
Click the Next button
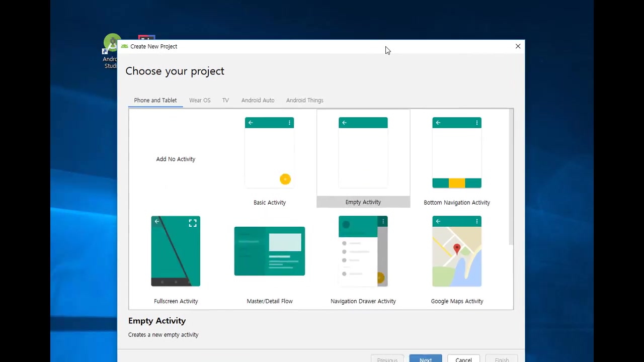tap(425, 359)
